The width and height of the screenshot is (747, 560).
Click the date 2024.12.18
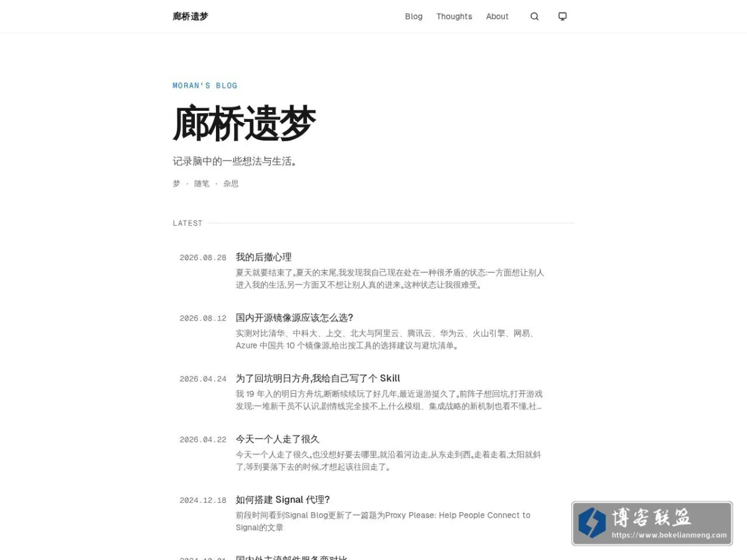(x=203, y=500)
